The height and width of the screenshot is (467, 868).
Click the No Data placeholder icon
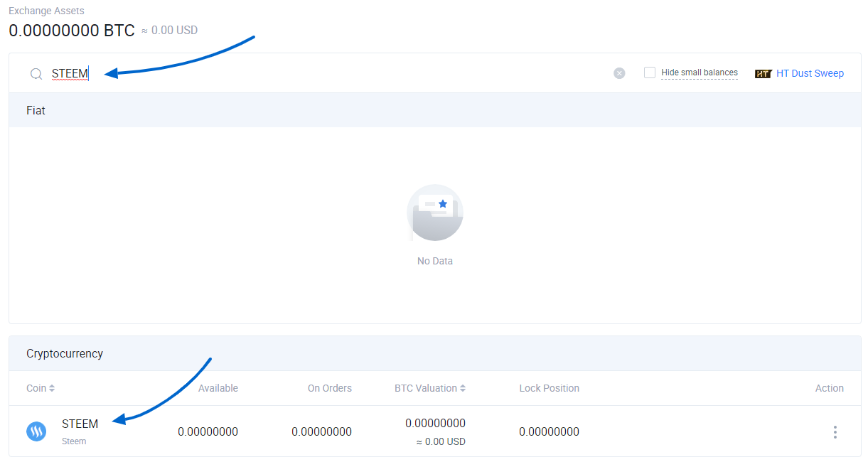[434, 213]
